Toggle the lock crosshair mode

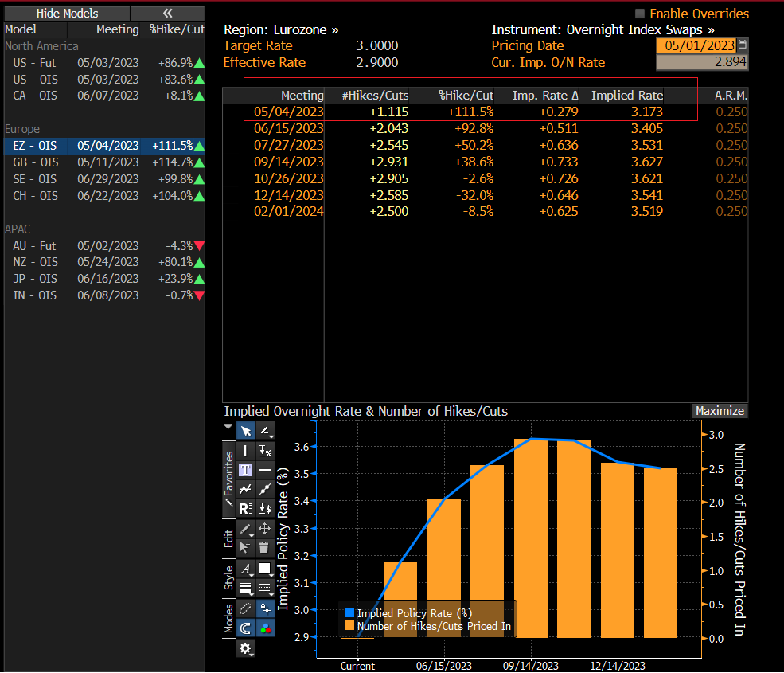click(265, 608)
